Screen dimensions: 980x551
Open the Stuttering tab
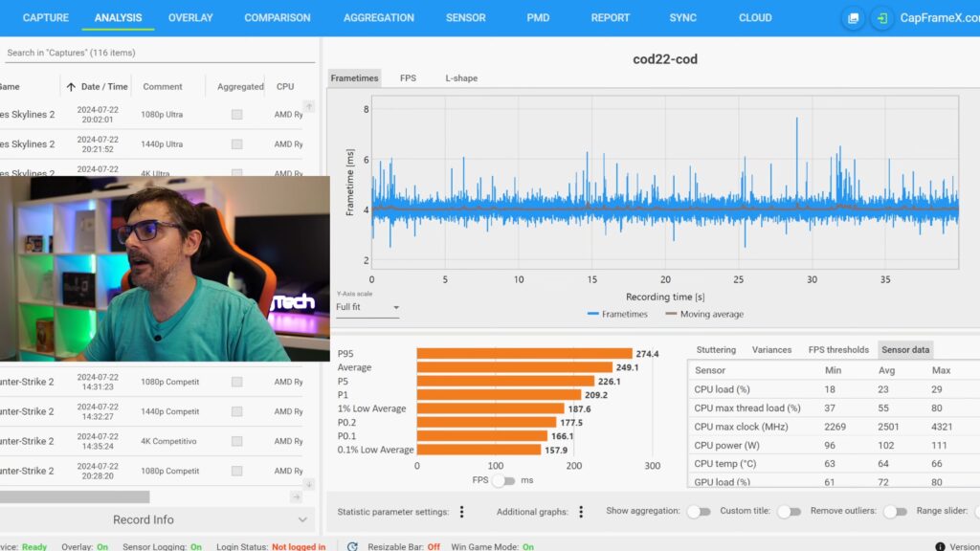pyautogui.click(x=716, y=350)
